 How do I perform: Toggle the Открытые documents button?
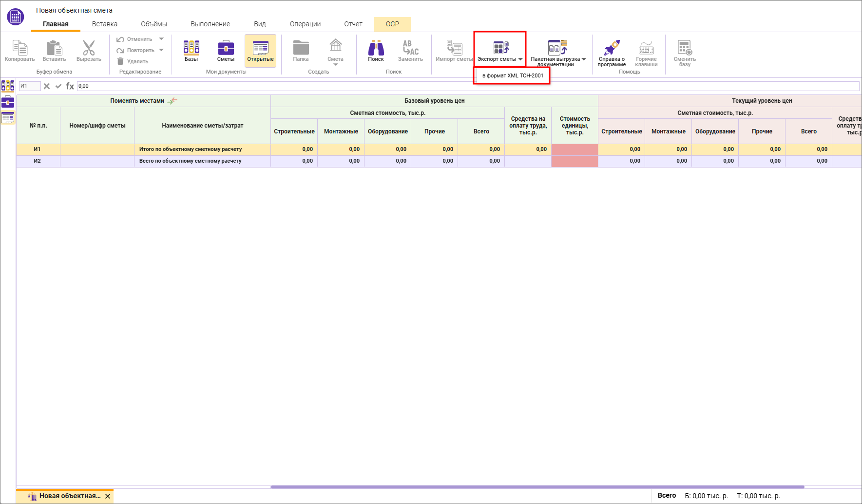tap(260, 50)
